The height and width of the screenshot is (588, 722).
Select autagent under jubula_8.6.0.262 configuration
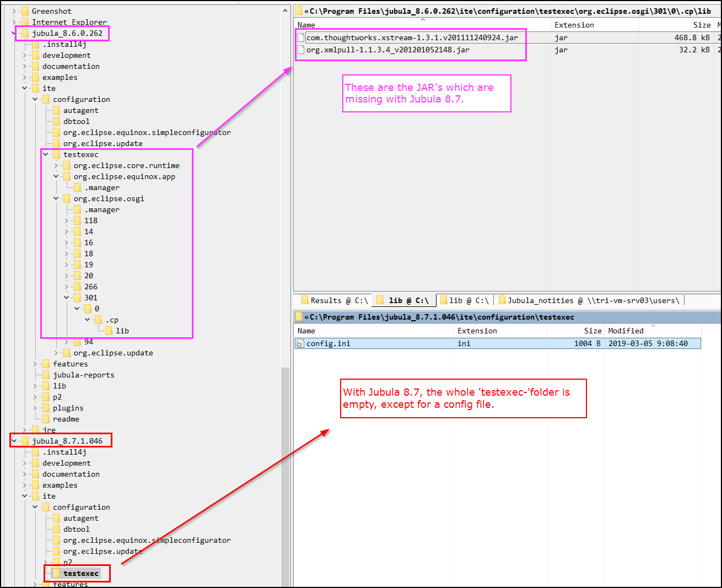pyautogui.click(x=81, y=110)
